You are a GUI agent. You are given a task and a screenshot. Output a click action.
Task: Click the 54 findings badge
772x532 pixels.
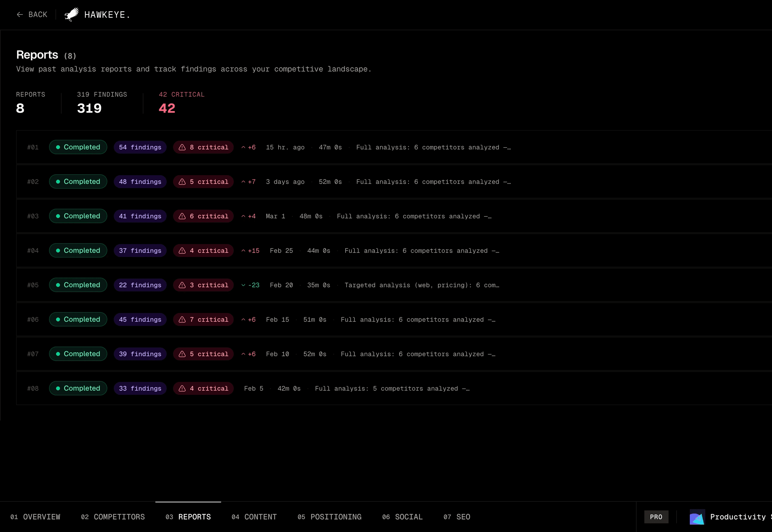[140, 147]
